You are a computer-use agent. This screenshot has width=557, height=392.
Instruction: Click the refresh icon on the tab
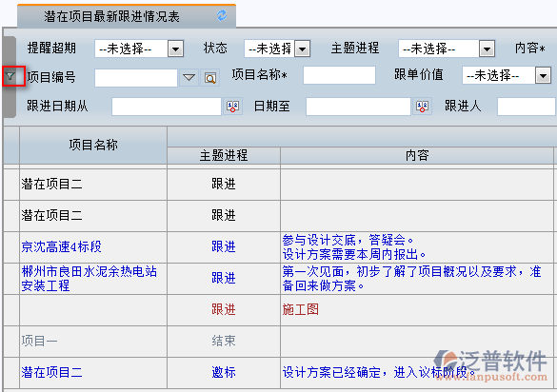(x=222, y=15)
